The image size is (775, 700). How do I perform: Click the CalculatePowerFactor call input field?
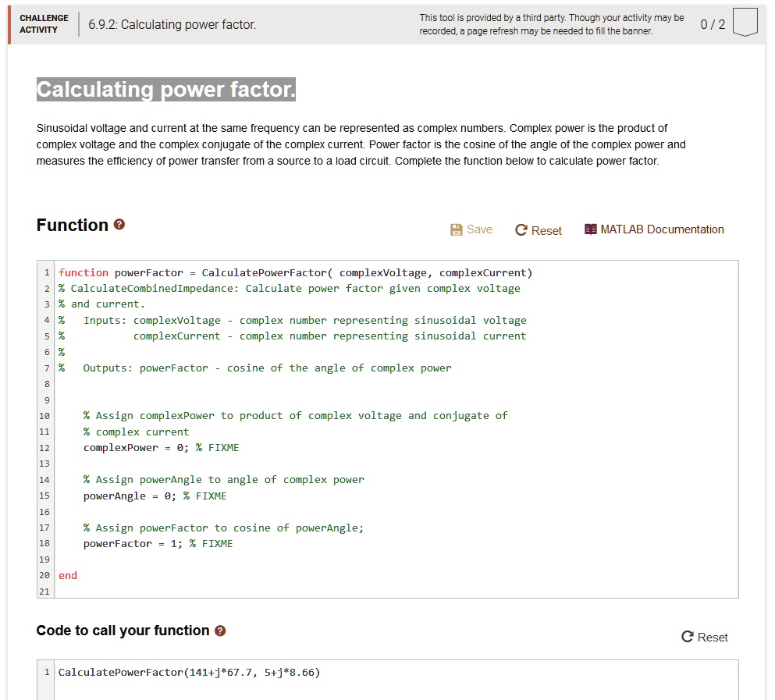coord(195,672)
